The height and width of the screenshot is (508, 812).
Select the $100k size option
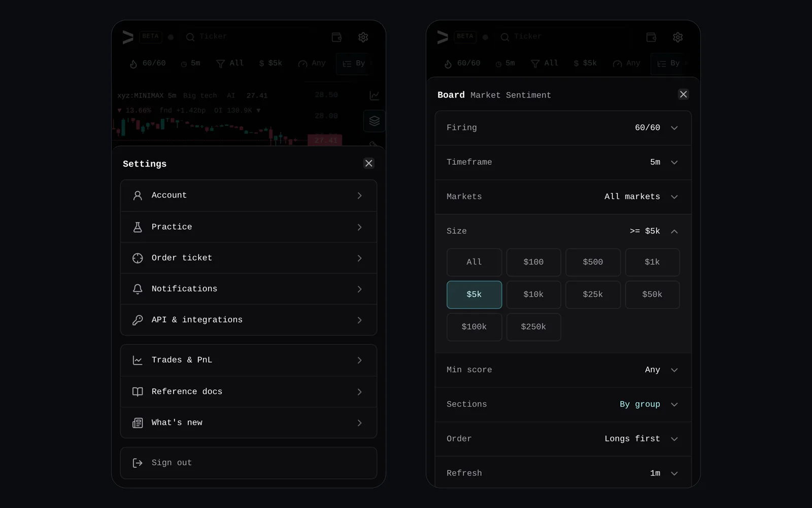[x=474, y=327]
